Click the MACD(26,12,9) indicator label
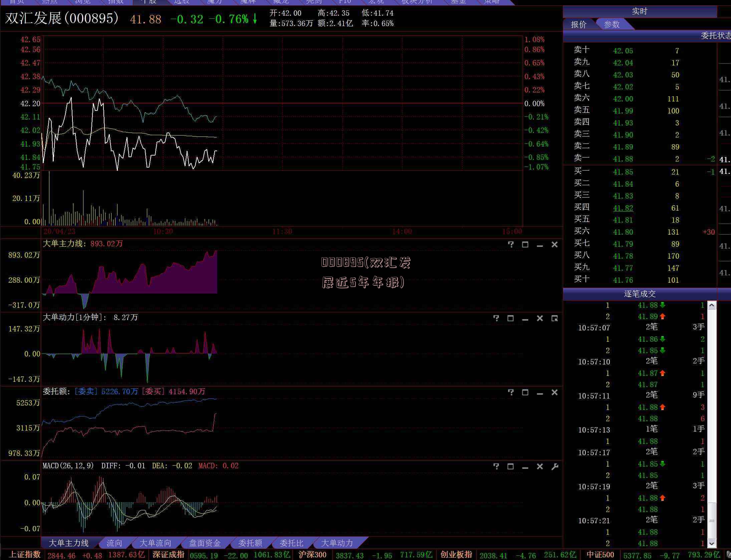This screenshot has height=560, width=731. 68,466
